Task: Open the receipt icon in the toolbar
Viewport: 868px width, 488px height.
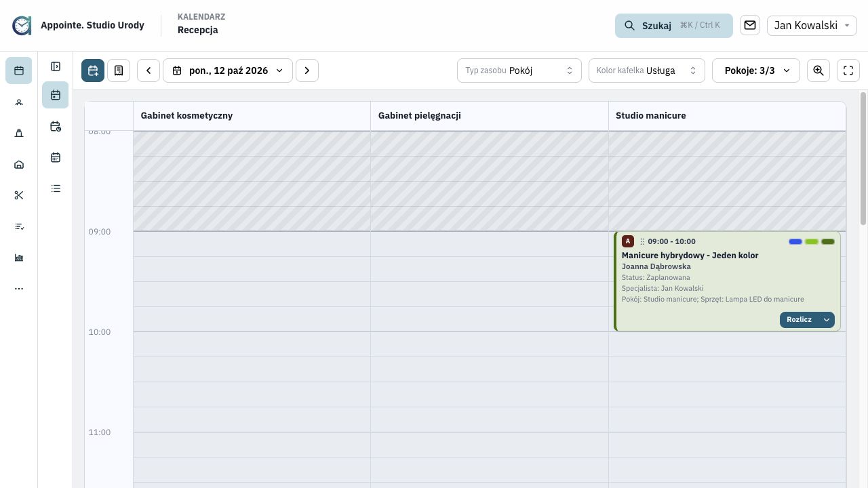Action: click(119, 70)
